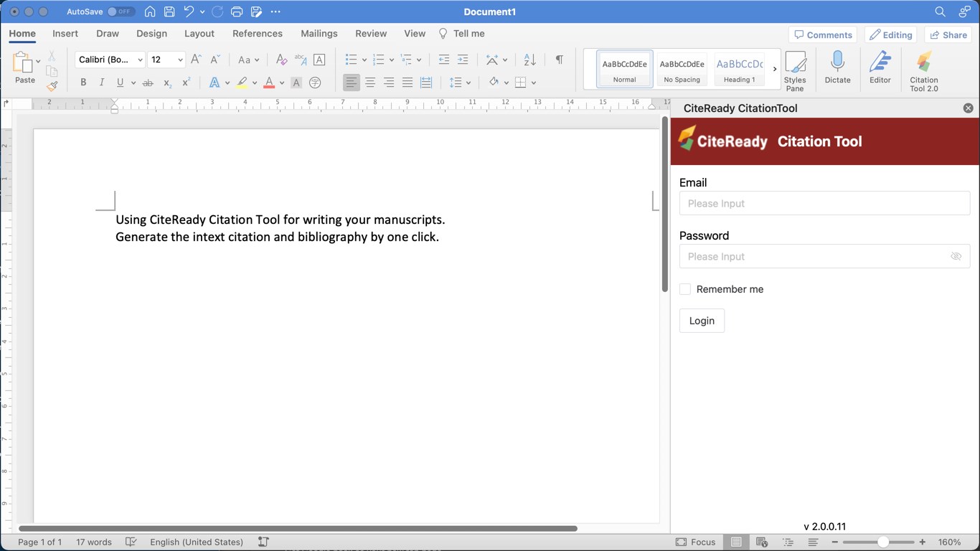
Task: Open the References tab
Action: [x=258, y=34]
